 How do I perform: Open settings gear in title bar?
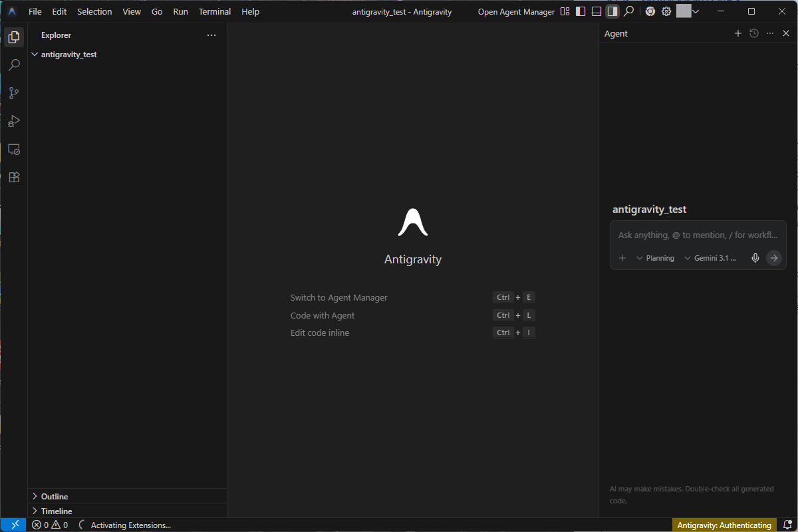click(x=666, y=11)
